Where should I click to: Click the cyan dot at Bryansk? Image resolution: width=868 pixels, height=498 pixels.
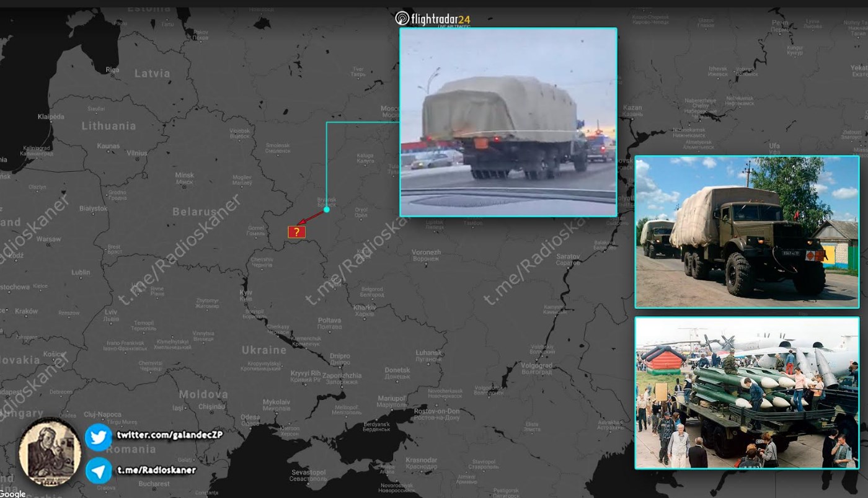coord(327,210)
